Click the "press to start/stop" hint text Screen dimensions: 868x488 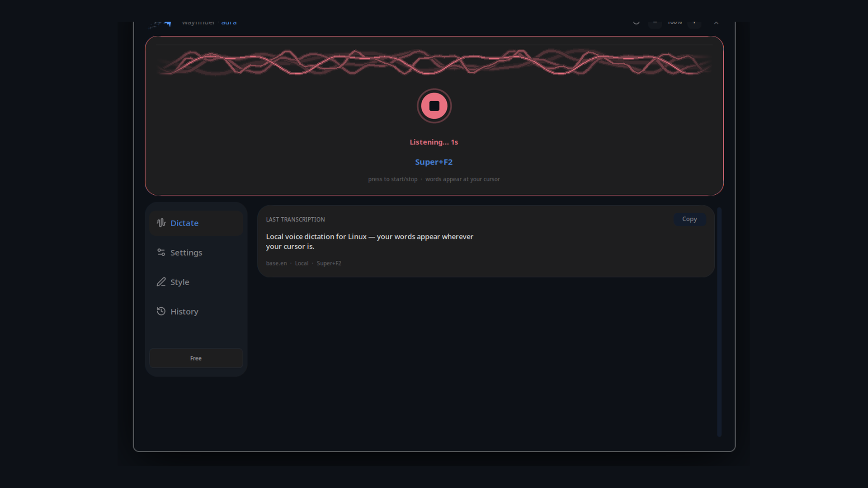click(392, 179)
